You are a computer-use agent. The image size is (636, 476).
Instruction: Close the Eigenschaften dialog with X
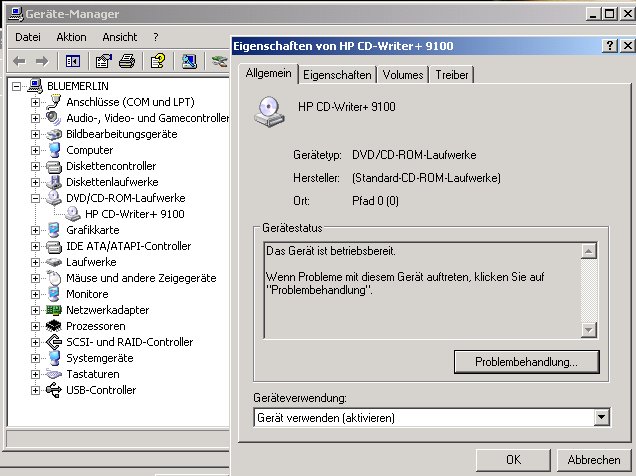tap(627, 46)
